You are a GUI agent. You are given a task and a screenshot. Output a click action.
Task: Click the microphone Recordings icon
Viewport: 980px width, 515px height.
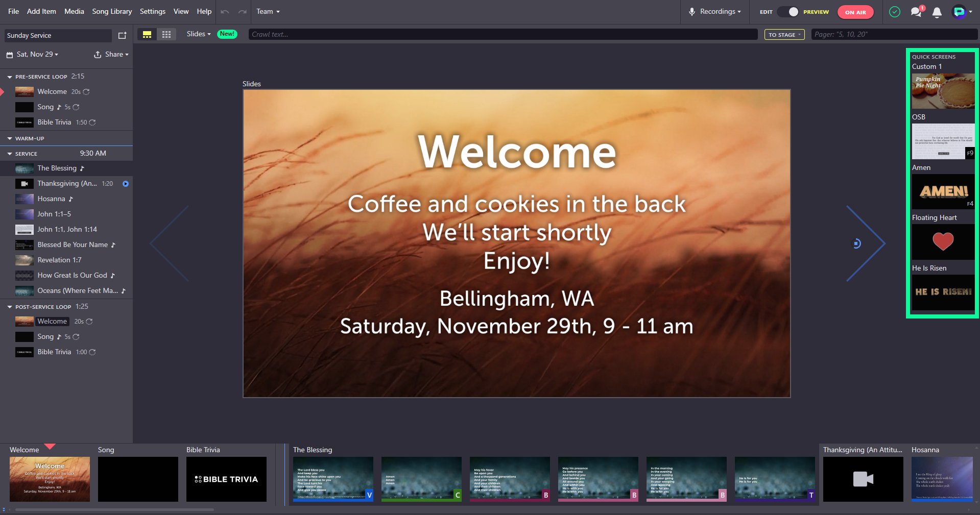coord(692,12)
